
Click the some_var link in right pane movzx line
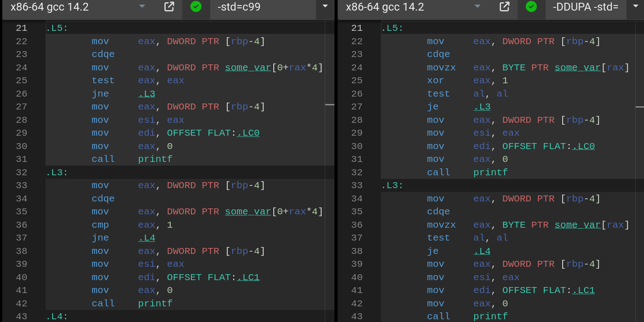tap(577, 67)
